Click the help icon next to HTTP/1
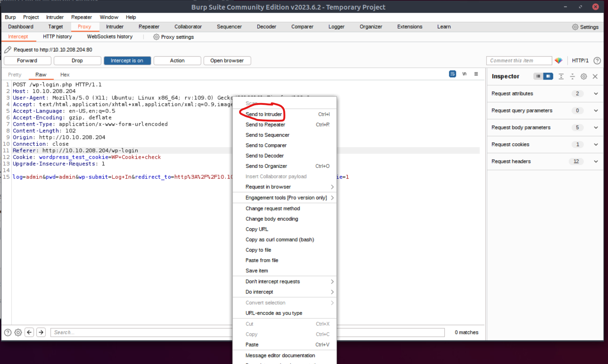This screenshot has width=608, height=364. pyautogui.click(x=597, y=61)
